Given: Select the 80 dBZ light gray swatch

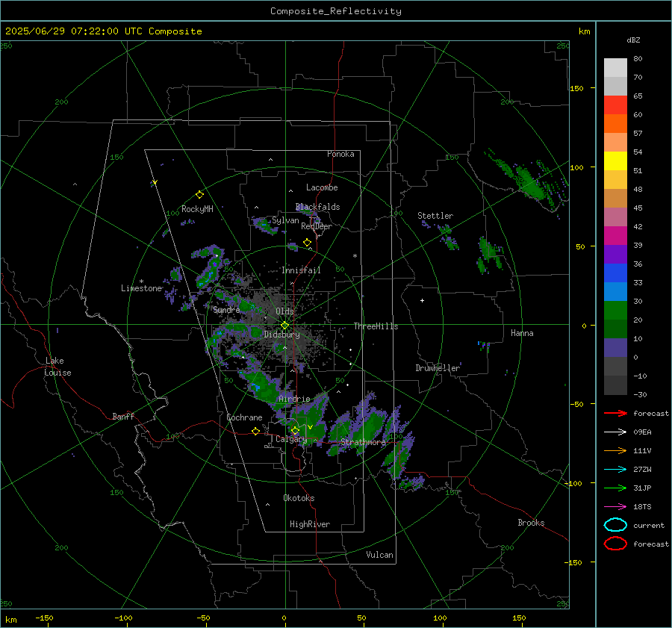Looking at the screenshot, I should click(x=615, y=67).
